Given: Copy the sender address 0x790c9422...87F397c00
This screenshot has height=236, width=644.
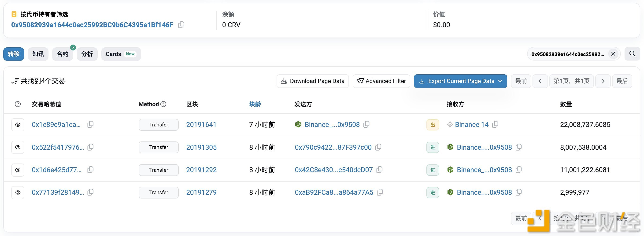Looking at the screenshot, I should (378, 147).
